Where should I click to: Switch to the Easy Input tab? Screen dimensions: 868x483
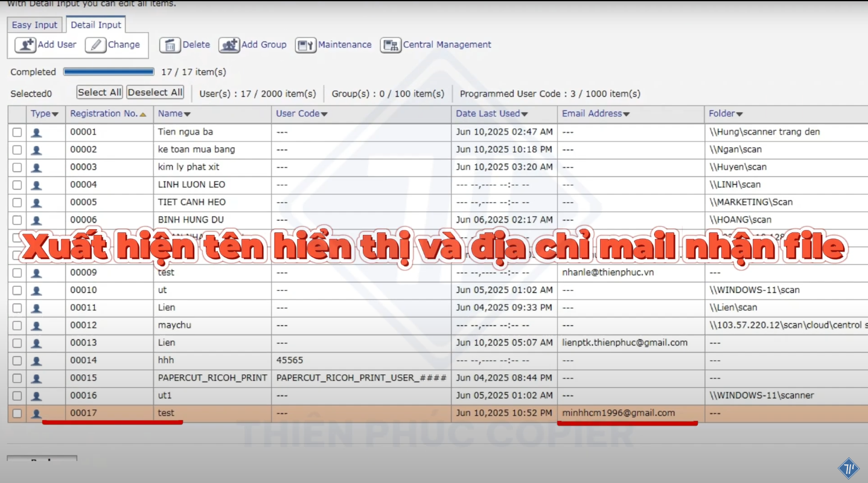(34, 25)
